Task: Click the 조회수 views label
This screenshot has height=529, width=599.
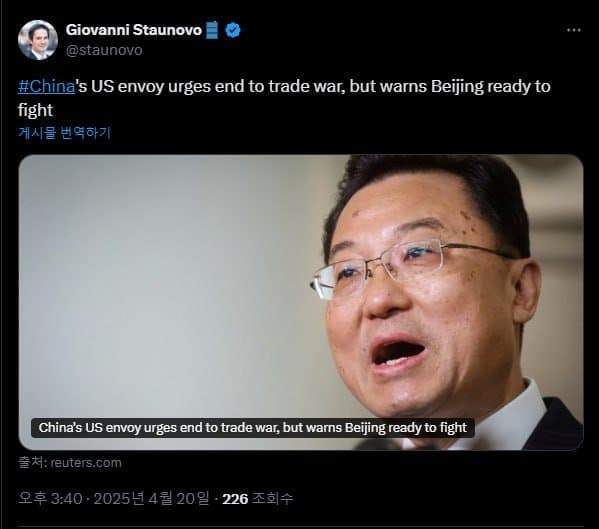Action: (x=272, y=498)
